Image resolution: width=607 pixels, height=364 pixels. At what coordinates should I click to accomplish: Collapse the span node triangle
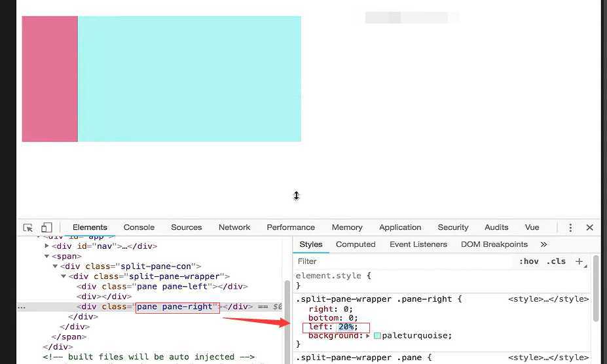[46, 256]
